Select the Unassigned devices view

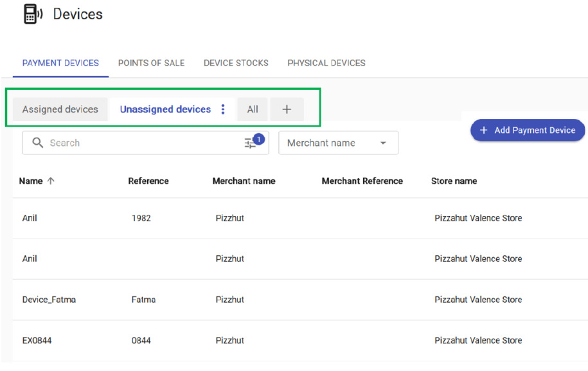(x=165, y=109)
